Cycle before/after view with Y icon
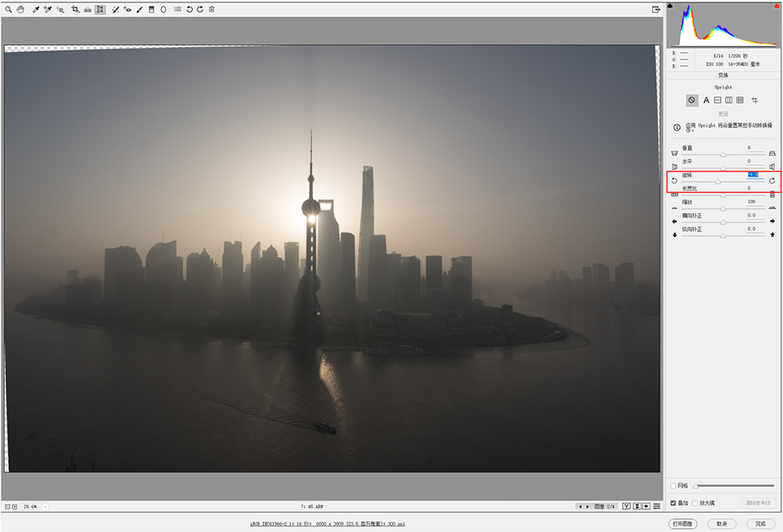The image size is (783, 532). [626, 507]
